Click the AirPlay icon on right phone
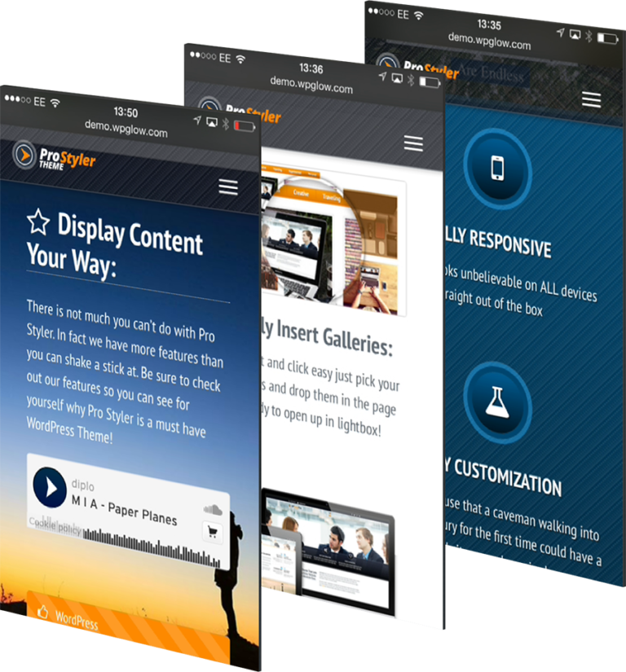This screenshot has height=672, width=626. click(575, 34)
